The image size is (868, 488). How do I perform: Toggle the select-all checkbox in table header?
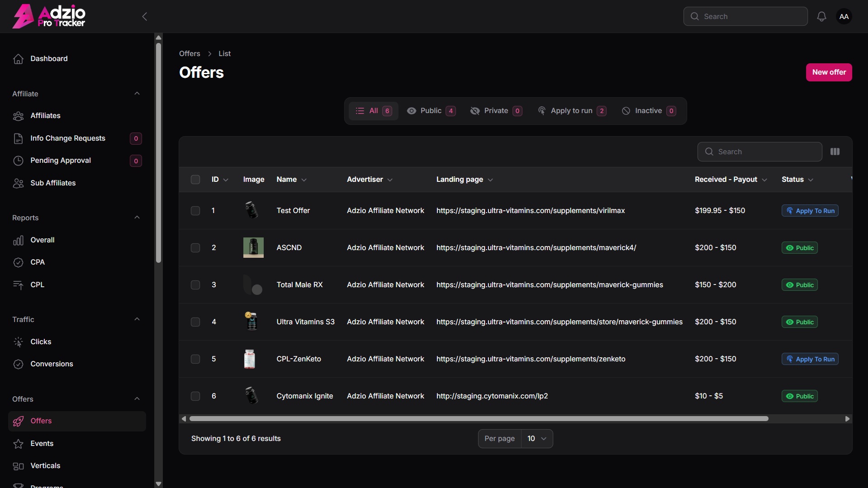click(195, 180)
